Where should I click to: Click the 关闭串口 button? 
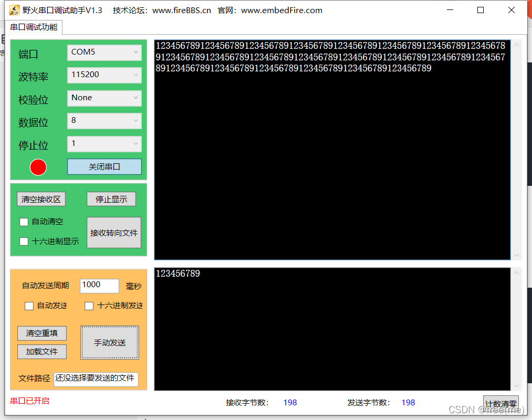tap(104, 167)
